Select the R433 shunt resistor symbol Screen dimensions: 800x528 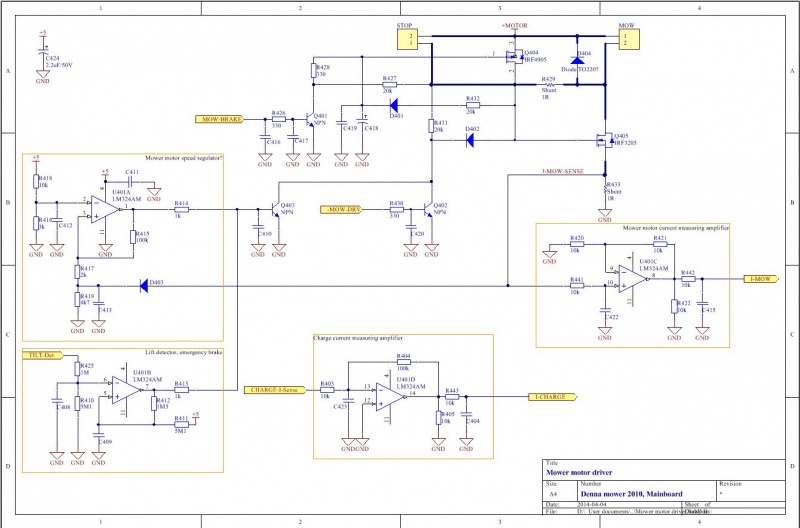[605, 189]
